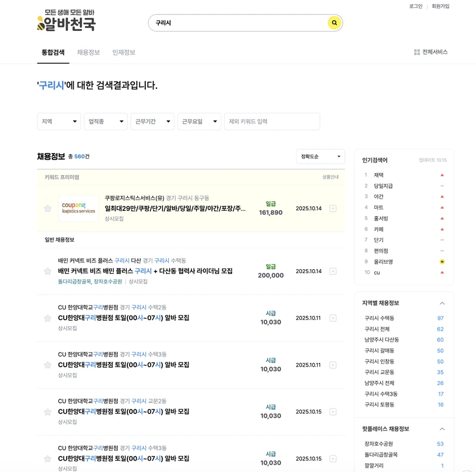
Task: Collapse the 핫플레이스 채용정보 section
Action: (x=442, y=429)
